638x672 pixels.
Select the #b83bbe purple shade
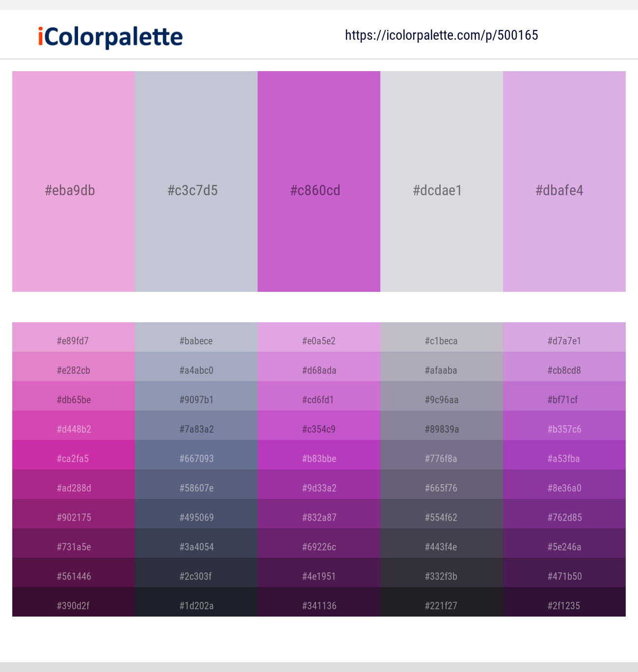[319, 455]
